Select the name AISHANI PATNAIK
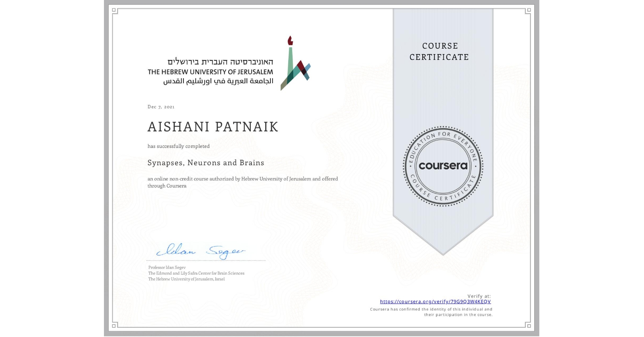Viewport: 644px width, 337px height. pyautogui.click(x=212, y=127)
